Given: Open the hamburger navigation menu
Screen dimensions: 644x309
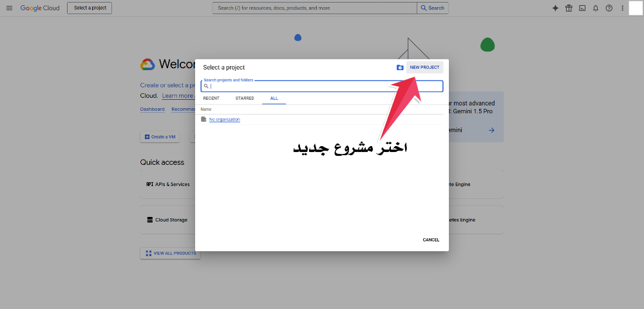Looking at the screenshot, I should pyautogui.click(x=10, y=8).
